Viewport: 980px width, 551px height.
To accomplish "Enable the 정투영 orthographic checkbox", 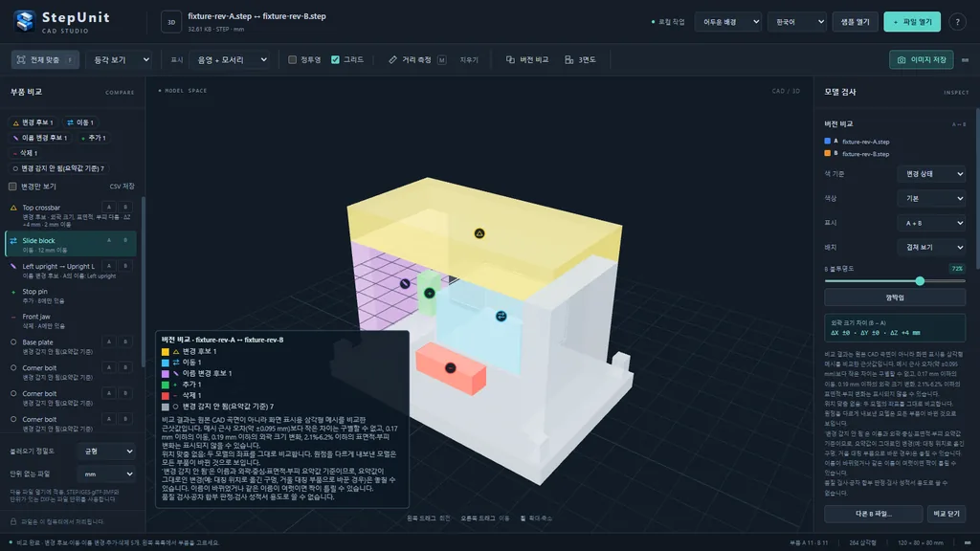I will pyautogui.click(x=292, y=60).
